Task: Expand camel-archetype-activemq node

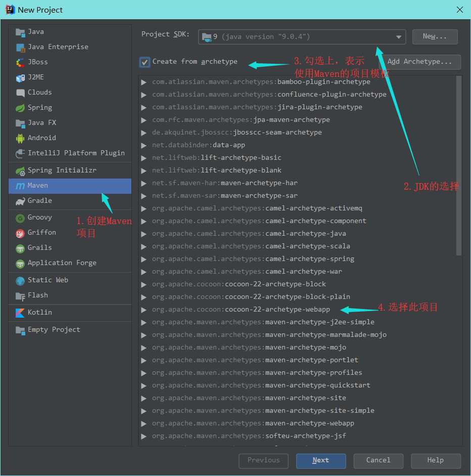Action: [144, 208]
